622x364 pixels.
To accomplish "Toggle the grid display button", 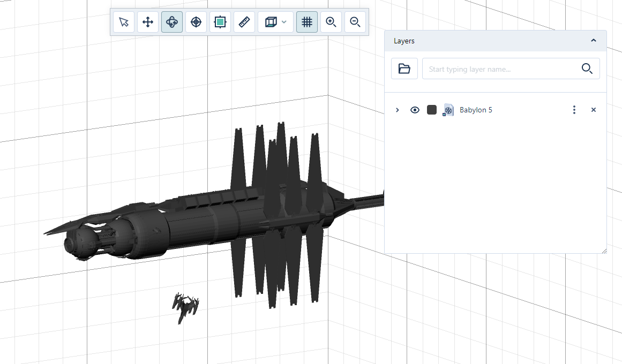I will pyautogui.click(x=307, y=22).
